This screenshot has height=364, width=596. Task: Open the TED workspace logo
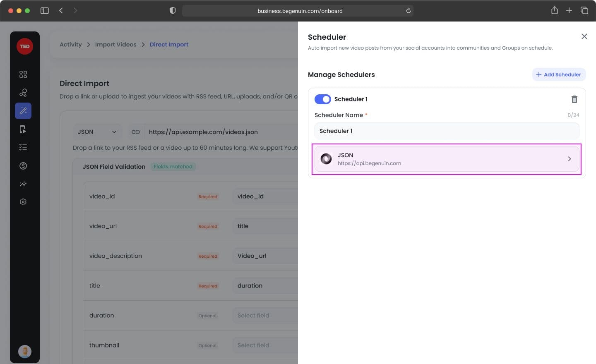[25, 46]
